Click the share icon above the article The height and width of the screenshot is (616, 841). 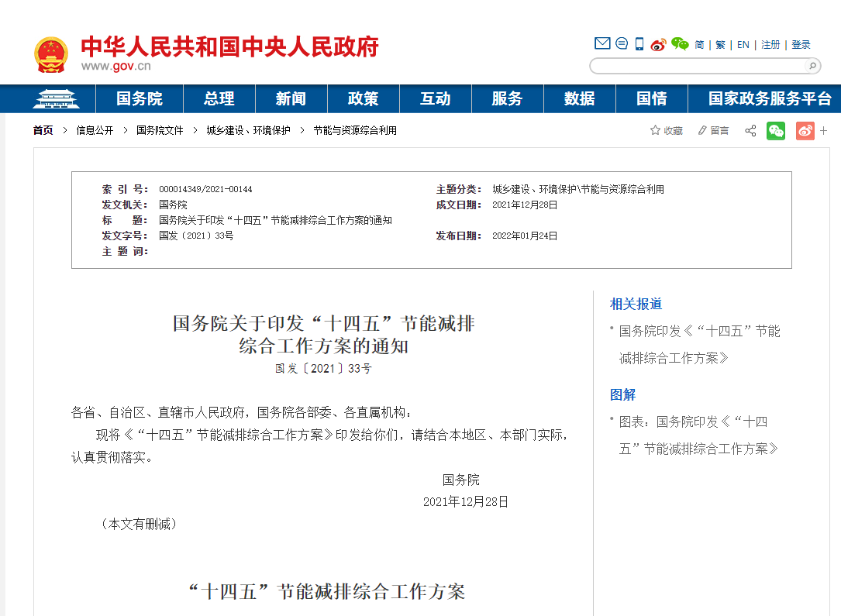pyautogui.click(x=750, y=131)
